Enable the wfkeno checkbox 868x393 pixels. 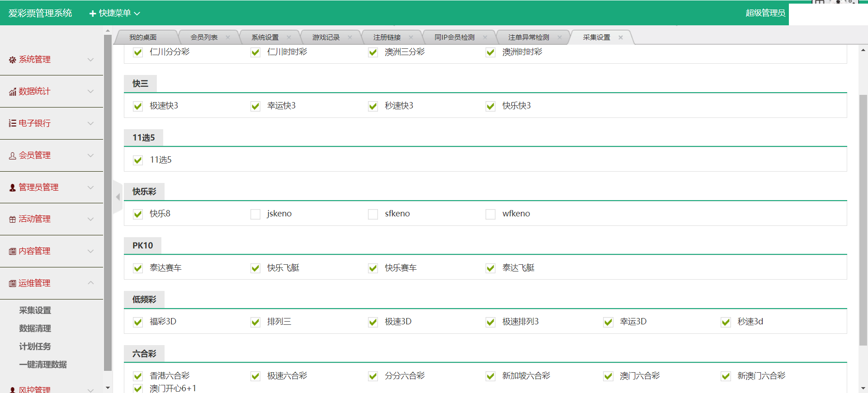(x=491, y=214)
